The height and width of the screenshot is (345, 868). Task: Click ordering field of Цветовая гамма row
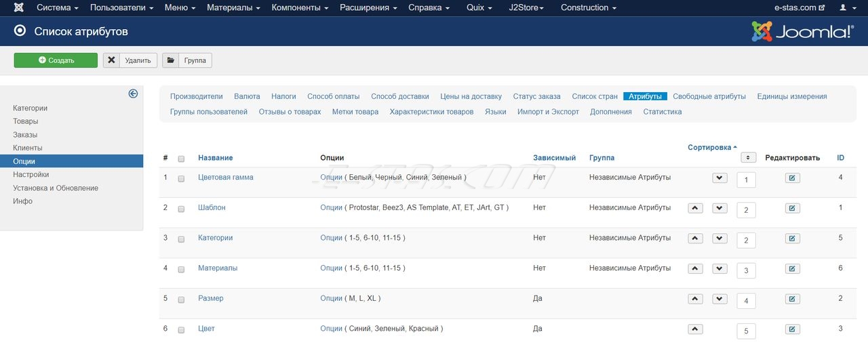point(746,180)
